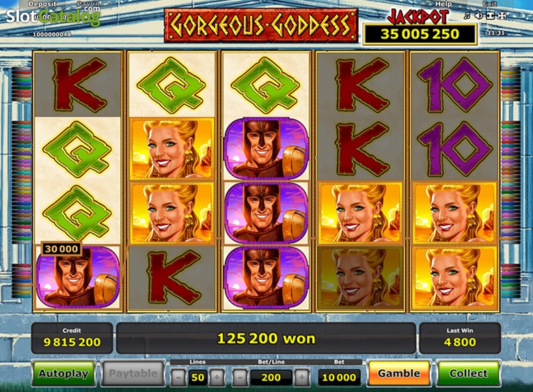Click the red K symbol in first reel
This screenshot has height=392, width=533.
[x=77, y=85]
